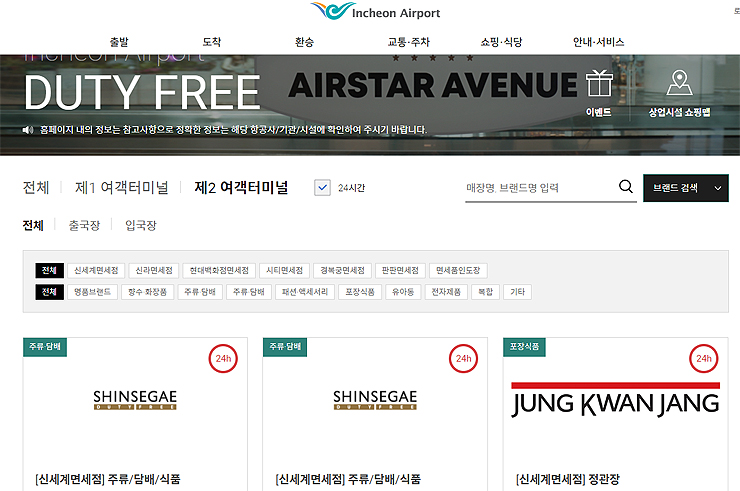This screenshot has width=740, height=491.
Task: Click the 포장식품 tag on the 정관장 card
Action: [x=524, y=347]
